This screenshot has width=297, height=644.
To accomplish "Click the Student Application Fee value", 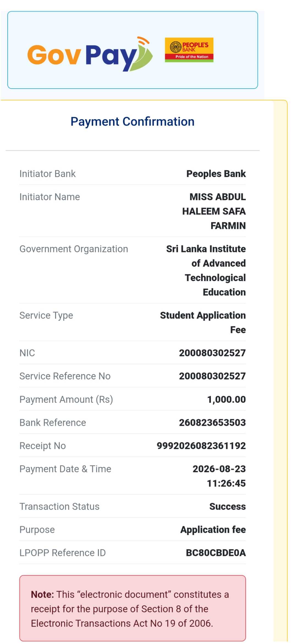I will 203,322.
